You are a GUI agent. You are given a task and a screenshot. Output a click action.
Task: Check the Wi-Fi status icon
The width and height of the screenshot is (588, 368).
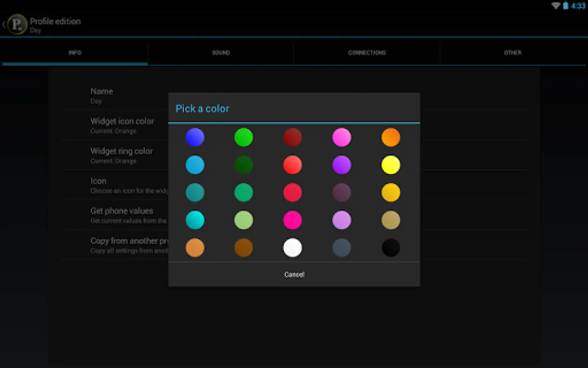coord(556,6)
